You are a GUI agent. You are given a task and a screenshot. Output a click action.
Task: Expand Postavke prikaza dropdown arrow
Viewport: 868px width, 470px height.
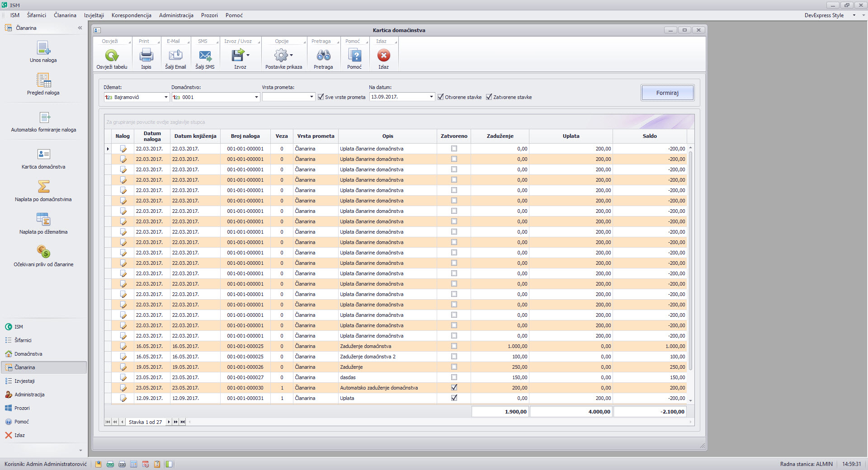291,55
